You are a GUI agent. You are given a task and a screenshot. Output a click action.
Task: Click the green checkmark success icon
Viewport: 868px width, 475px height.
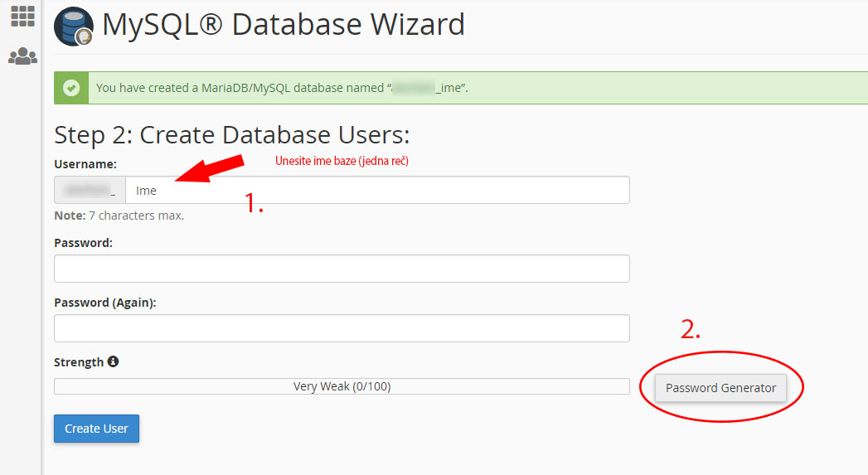click(x=72, y=88)
